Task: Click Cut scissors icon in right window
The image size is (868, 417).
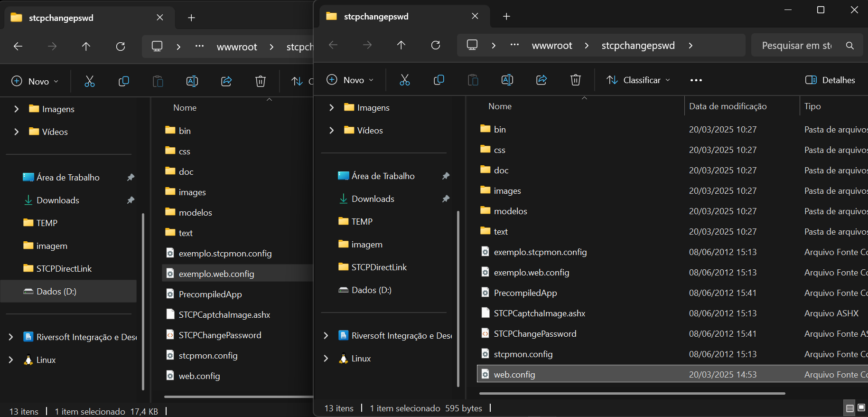Action: click(x=405, y=80)
